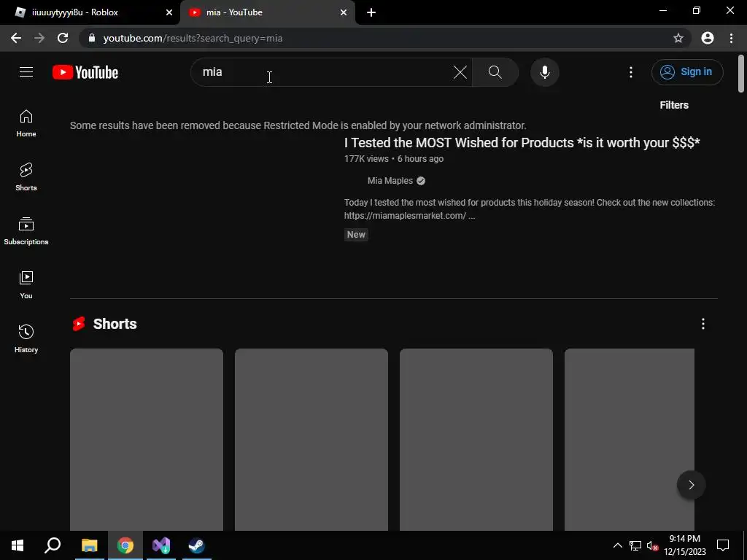747x560 pixels.
Task: Click the address bar URL
Action: point(193,38)
